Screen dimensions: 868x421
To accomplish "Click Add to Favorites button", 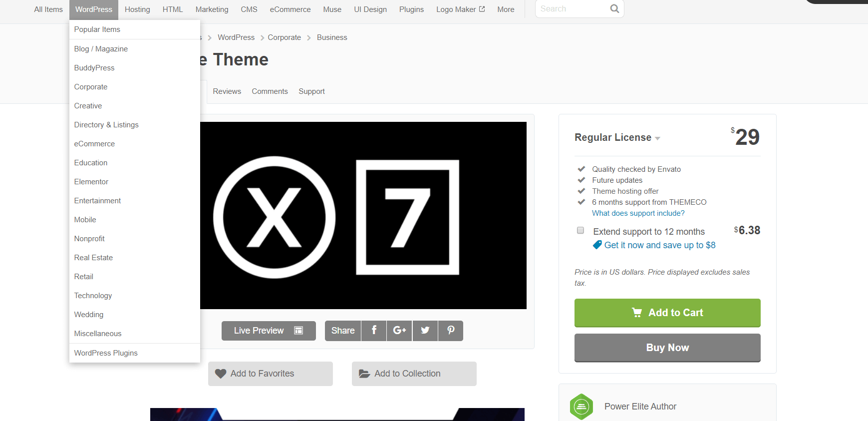I will (x=271, y=374).
